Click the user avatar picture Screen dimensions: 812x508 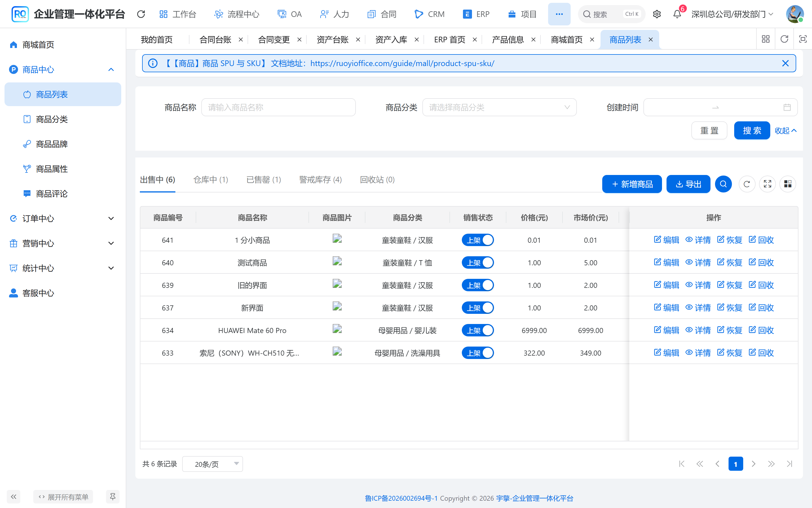pos(795,14)
